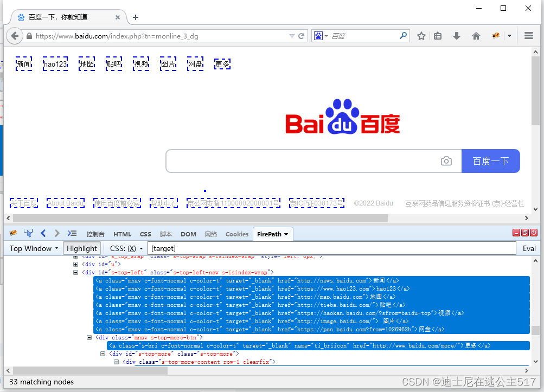Go to the home page icon
Image resolution: width=544 pixels, height=392 pixels.
pos(476,36)
